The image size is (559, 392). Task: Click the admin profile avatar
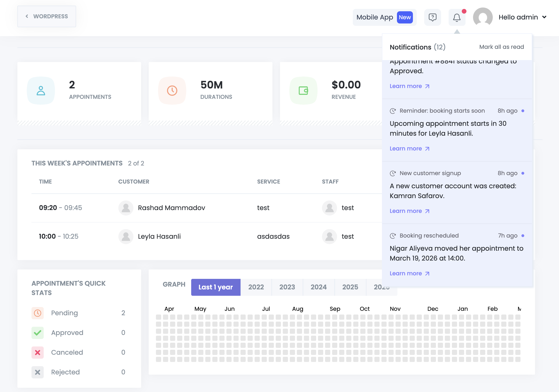483,17
